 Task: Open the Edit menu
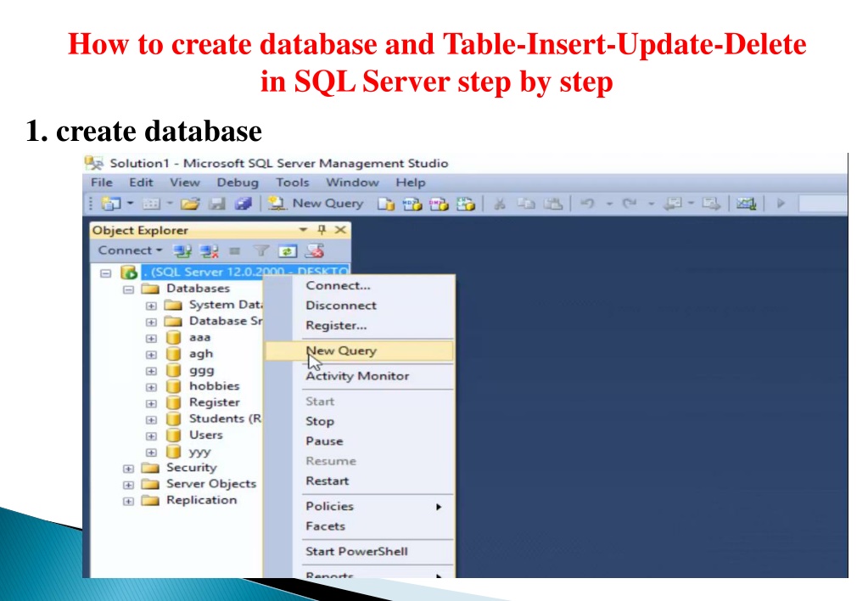coord(141,183)
